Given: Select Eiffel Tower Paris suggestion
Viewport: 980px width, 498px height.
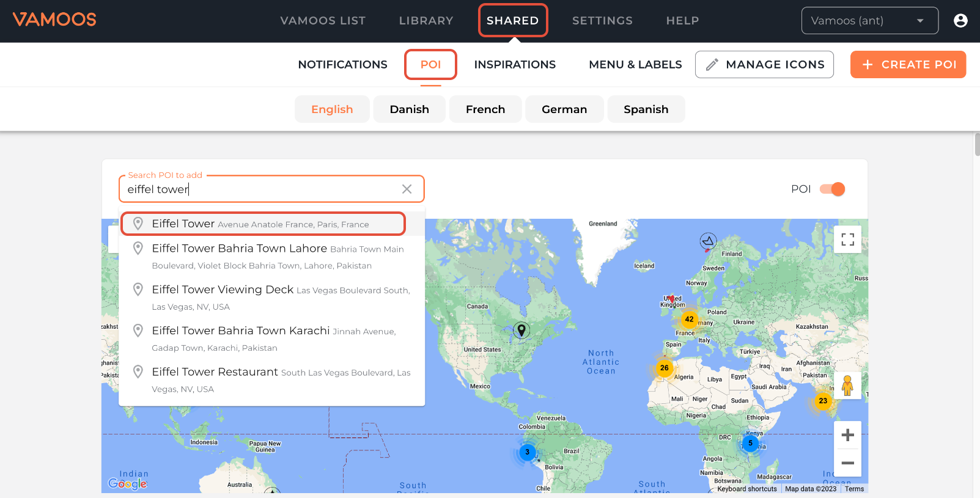Looking at the screenshot, I should 263,224.
